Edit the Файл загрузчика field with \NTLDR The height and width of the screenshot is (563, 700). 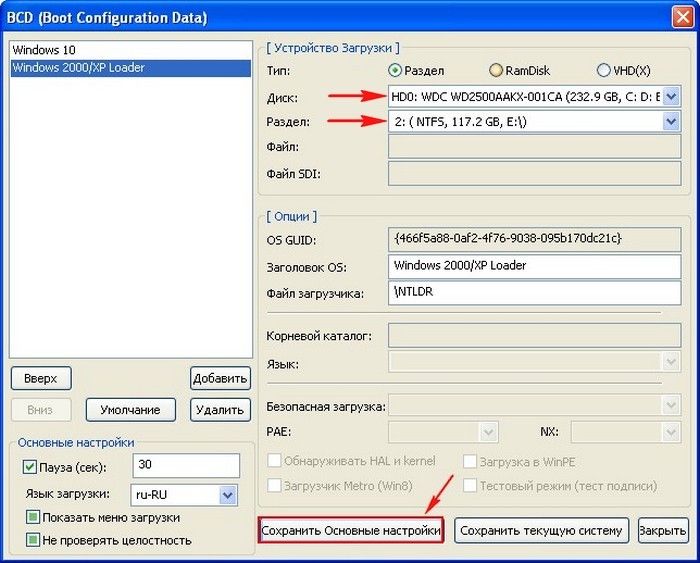(x=534, y=293)
